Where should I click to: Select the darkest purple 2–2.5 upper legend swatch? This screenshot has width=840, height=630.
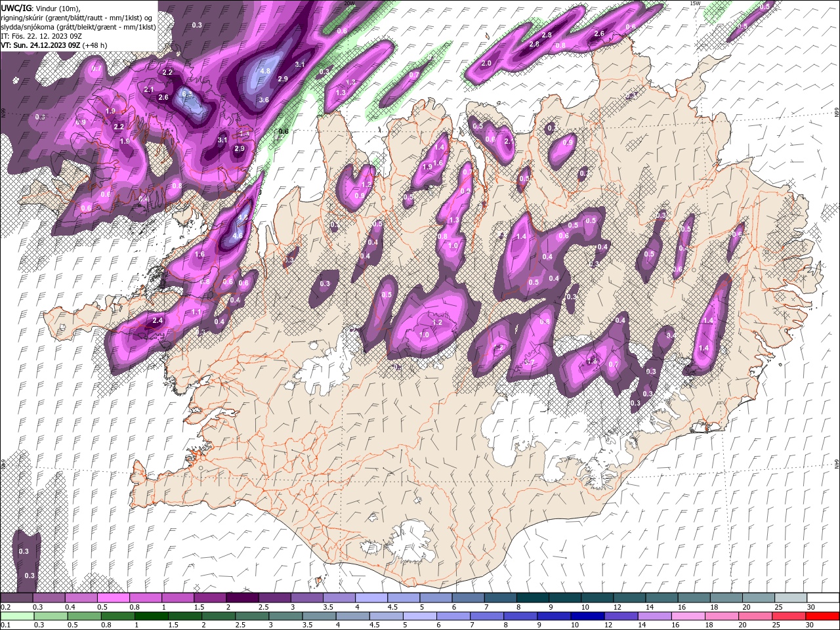[241, 598]
